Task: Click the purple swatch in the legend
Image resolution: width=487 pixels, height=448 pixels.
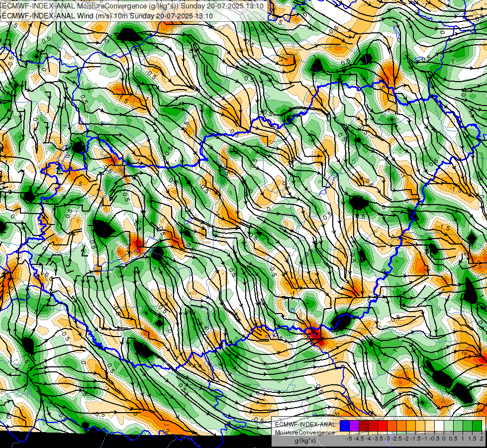Action: [x=354, y=426]
